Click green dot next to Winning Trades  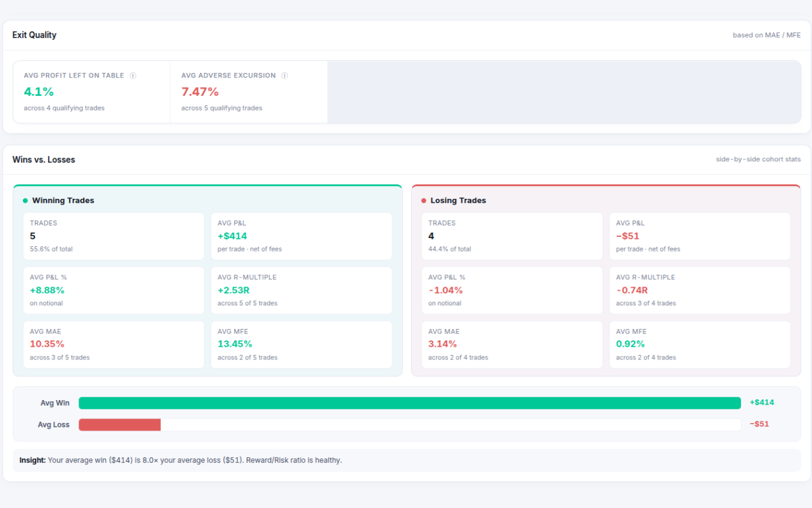point(25,201)
